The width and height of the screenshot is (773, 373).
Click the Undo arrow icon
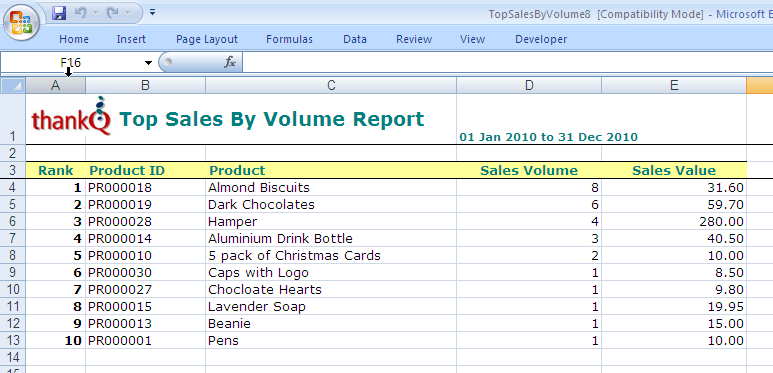(80, 13)
